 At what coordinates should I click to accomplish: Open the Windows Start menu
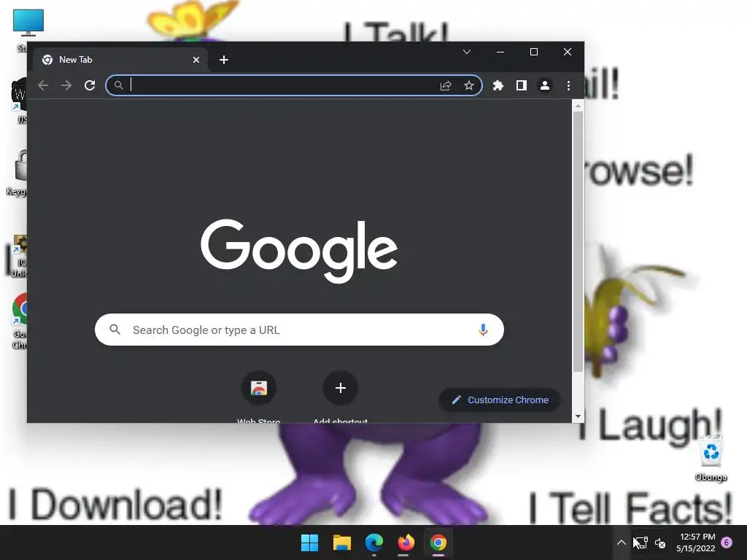tap(309, 542)
